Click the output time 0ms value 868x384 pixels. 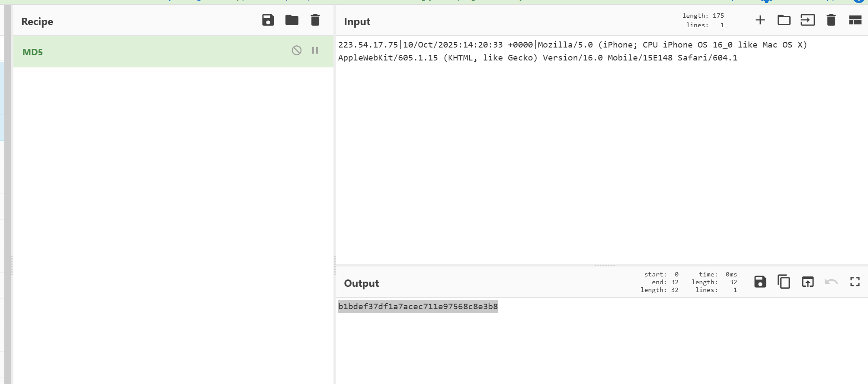[731, 274]
